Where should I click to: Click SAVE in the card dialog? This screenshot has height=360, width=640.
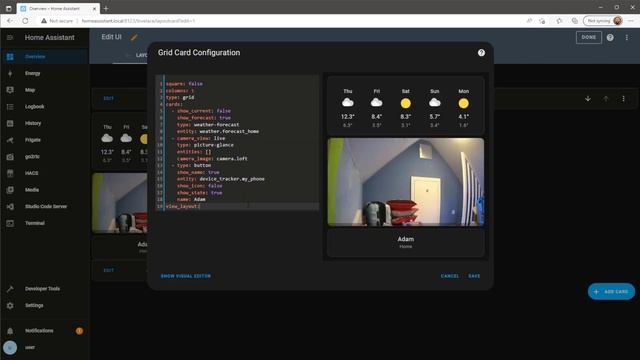474,276
